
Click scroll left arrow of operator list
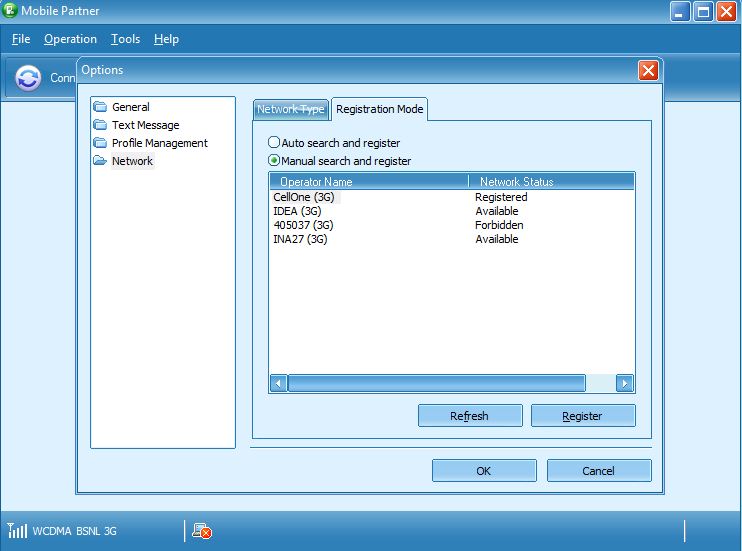click(278, 383)
